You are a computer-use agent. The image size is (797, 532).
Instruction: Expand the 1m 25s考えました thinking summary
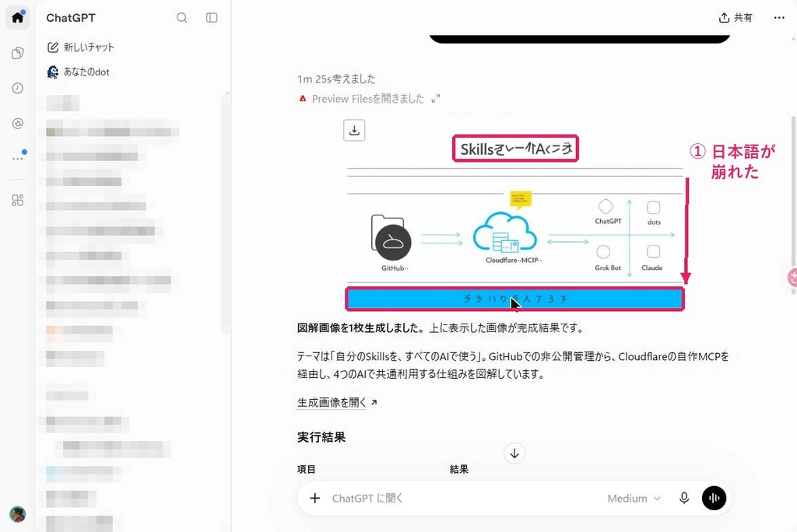pos(336,79)
